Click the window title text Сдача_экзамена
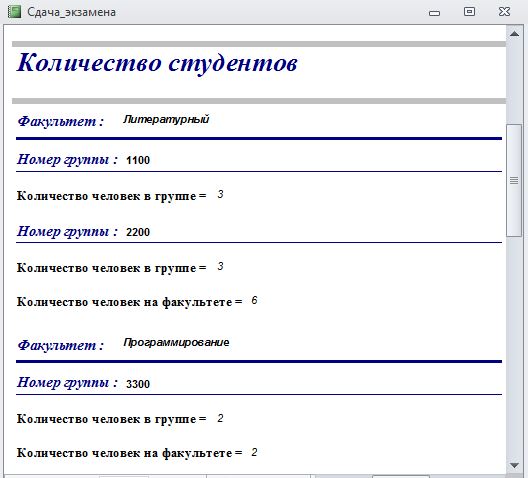The image size is (528, 478). (x=71, y=12)
